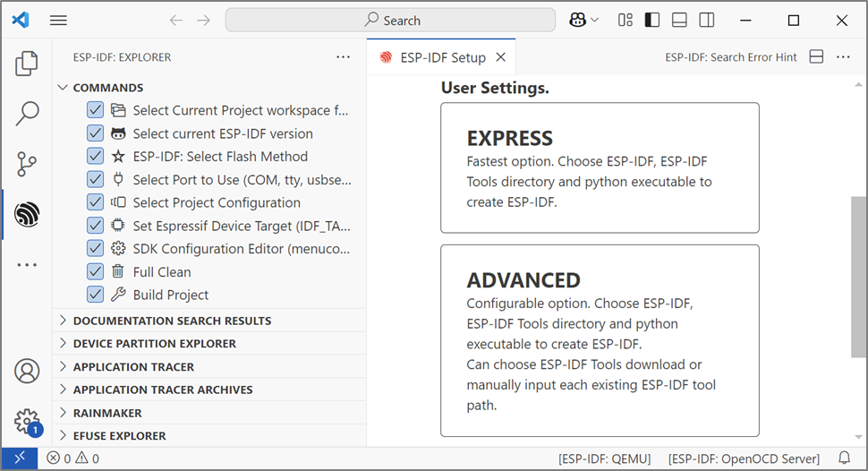
Task: Toggle the bottom panel icon
Action: 679,21
